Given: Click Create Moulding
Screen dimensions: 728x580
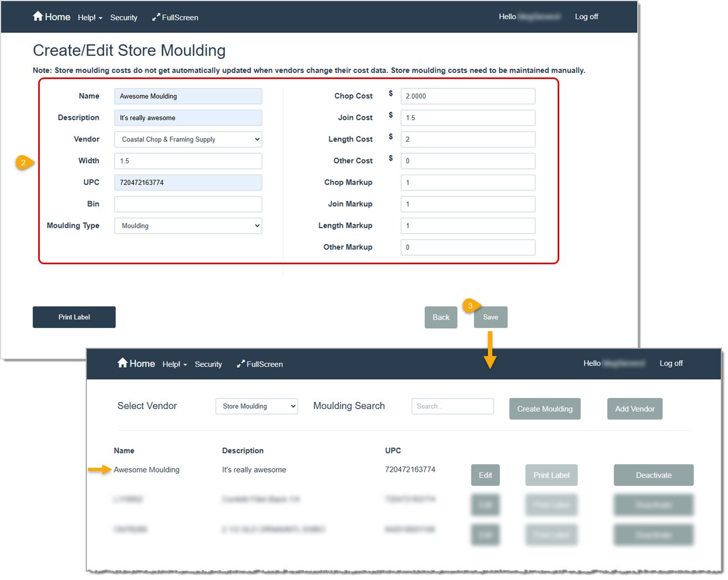Looking at the screenshot, I should point(544,409).
